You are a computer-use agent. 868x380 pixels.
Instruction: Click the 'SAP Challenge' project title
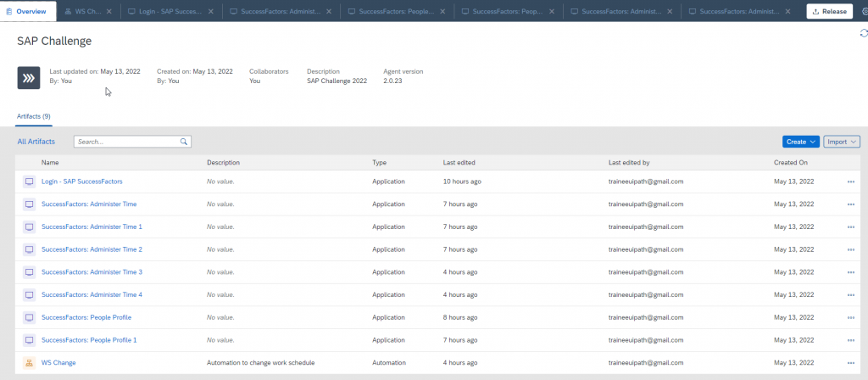point(54,41)
